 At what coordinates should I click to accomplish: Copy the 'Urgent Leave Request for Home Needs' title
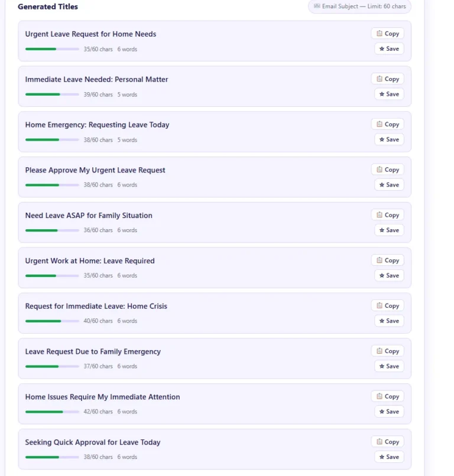(x=388, y=34)
